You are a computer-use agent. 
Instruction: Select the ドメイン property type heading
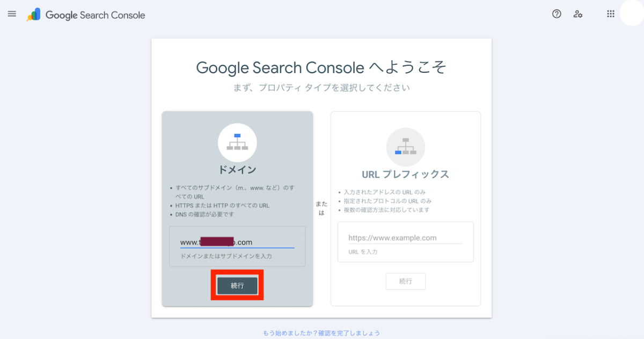click(x=237, y=170)
